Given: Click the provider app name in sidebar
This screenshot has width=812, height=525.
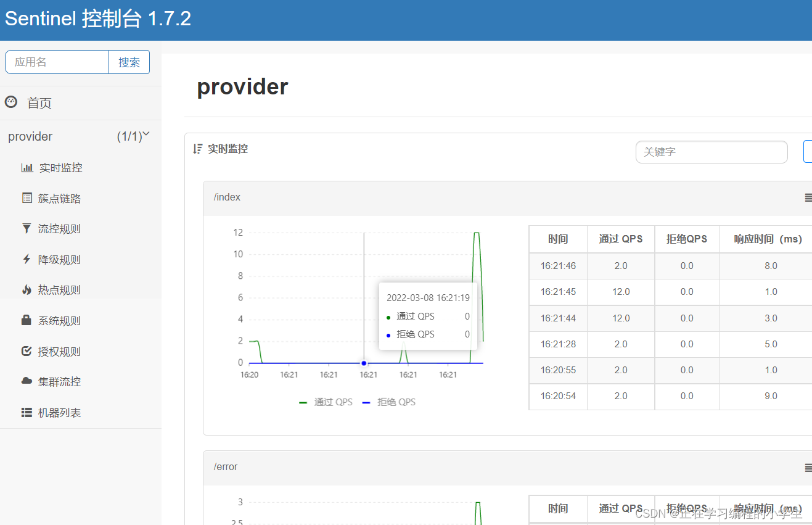Looking at the screenshot, I should click(30, 136).
